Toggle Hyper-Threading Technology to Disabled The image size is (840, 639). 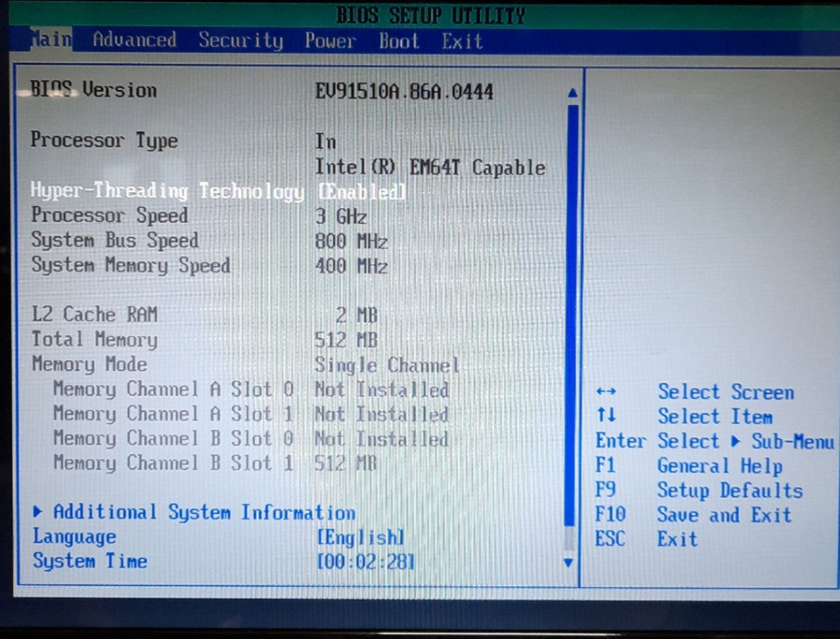(x=361, y=192)
